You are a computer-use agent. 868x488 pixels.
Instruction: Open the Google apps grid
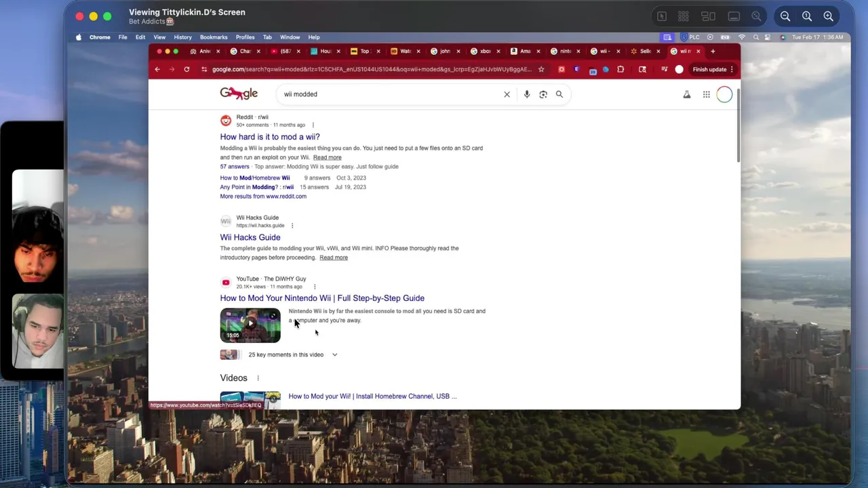pos(707,95)
